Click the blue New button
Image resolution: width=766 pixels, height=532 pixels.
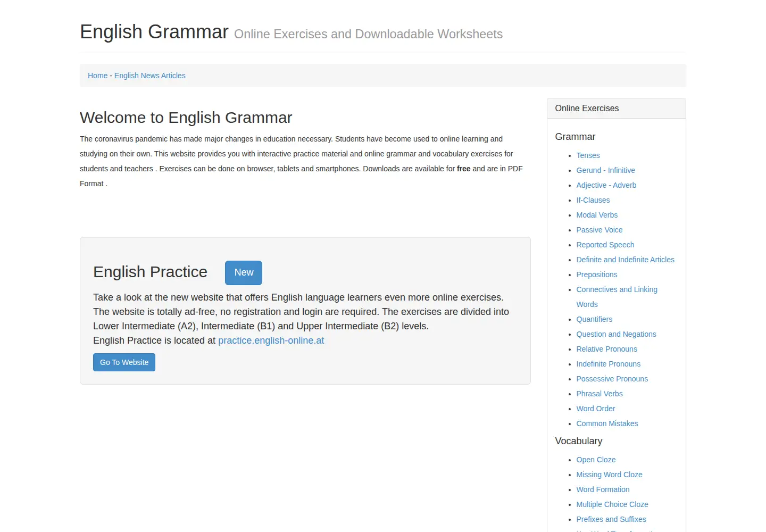[x=244, y=272]
